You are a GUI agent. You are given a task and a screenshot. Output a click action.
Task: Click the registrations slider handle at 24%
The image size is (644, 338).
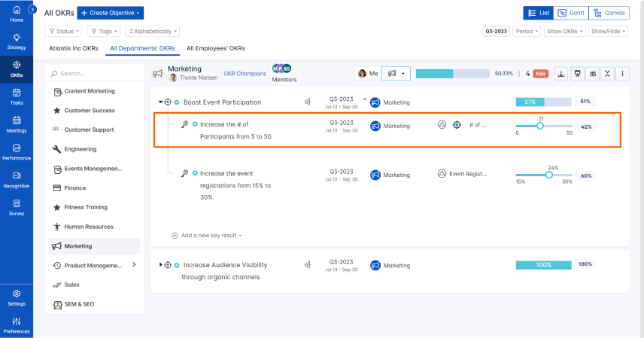click(x=549, y=175)
